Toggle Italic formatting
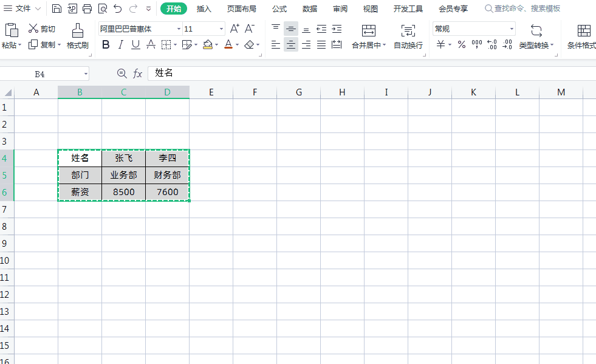Image resolution: width=596 pixels, height=364 pixels. tap(120, 45)
